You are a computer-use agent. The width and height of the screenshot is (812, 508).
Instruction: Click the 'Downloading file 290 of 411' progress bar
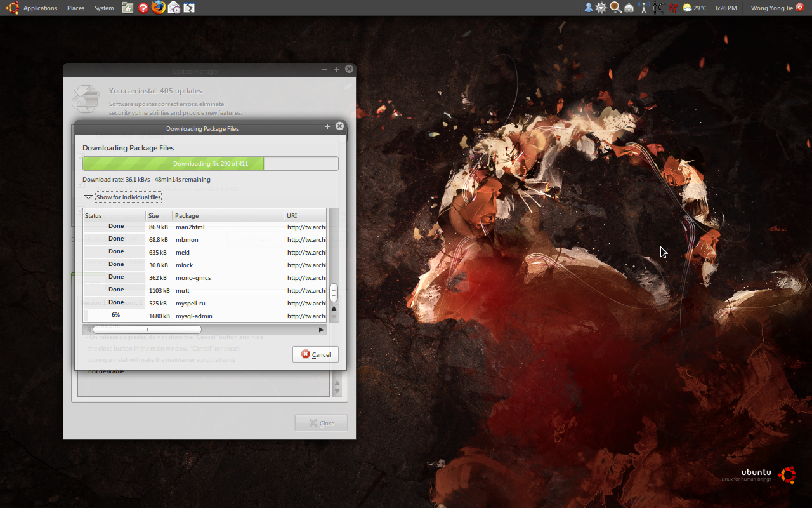pyautogui.click(x=210, y=163)
